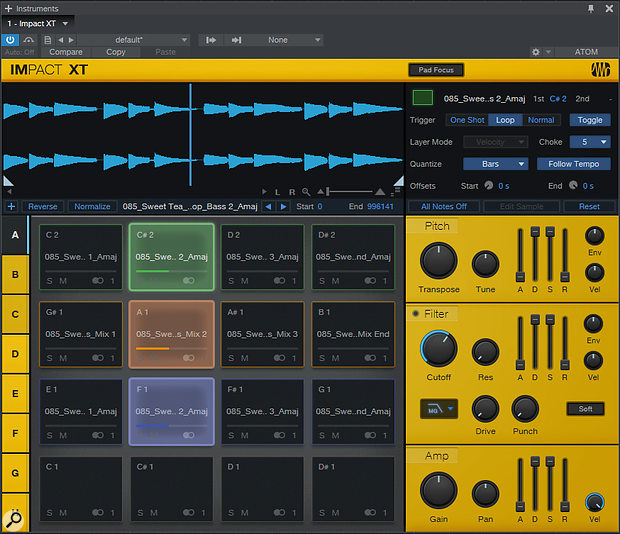Screen dimensions: 620x534
Task: Switch to pad bank C
Action: (x=15, y=314)
